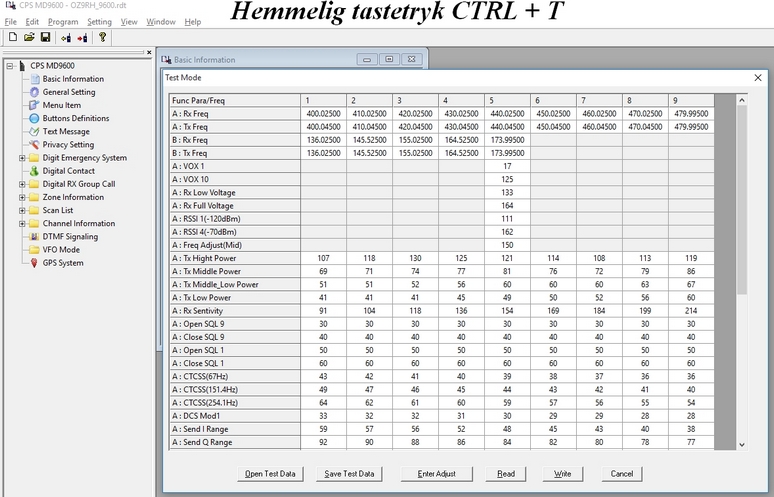
Task: Click the A : VOX 1 value 17
Action: tap(507, 166)
